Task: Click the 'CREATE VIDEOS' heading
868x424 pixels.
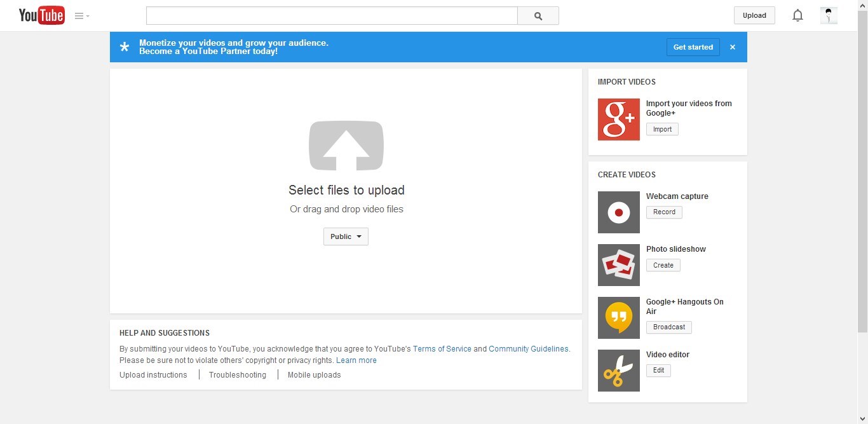Action: tap(627, 175)
